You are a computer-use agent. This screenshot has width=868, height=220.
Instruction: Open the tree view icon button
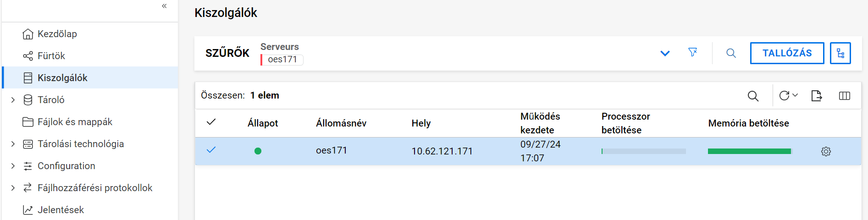point(840,53)
